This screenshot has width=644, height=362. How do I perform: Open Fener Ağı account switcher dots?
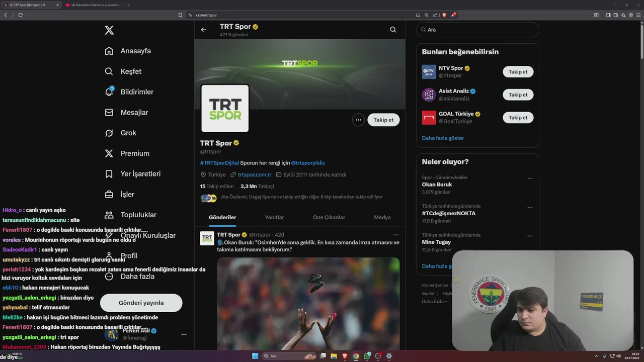click(184, 334)
